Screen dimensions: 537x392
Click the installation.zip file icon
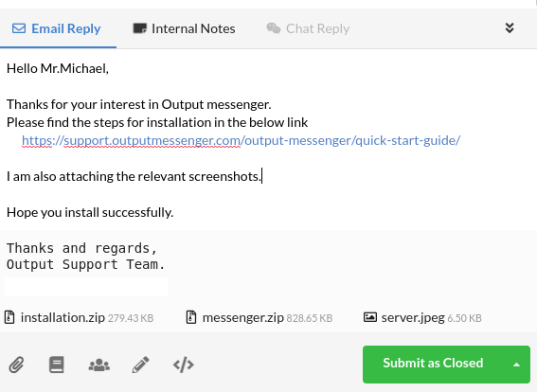(9, 317)
